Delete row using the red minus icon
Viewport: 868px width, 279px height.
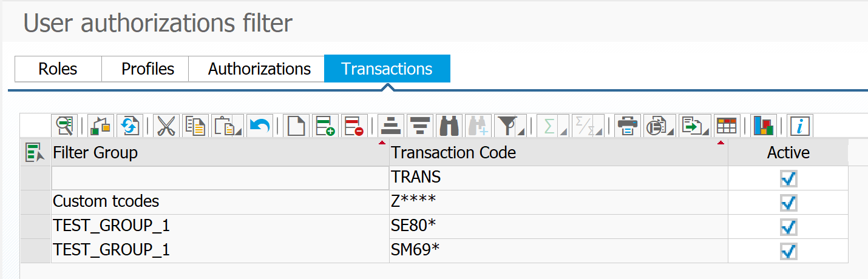tap(354, 126)
